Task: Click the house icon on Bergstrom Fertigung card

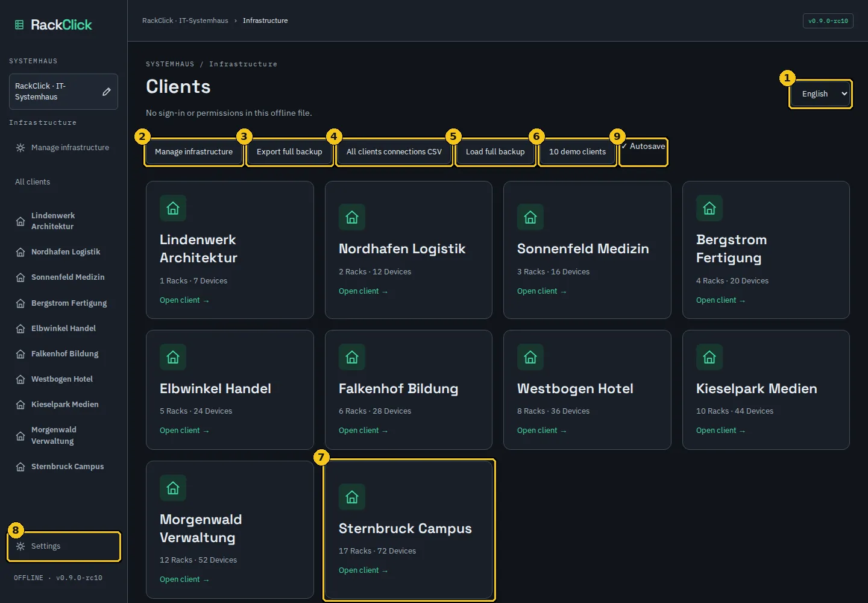Action: pyautogui.click(x=709, y=209)
